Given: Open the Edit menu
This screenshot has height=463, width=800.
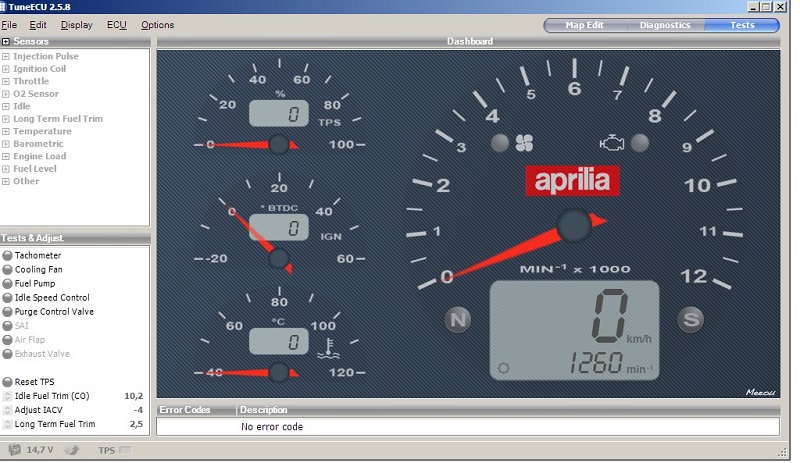Looking at the screenshot, I should [38, 25].
